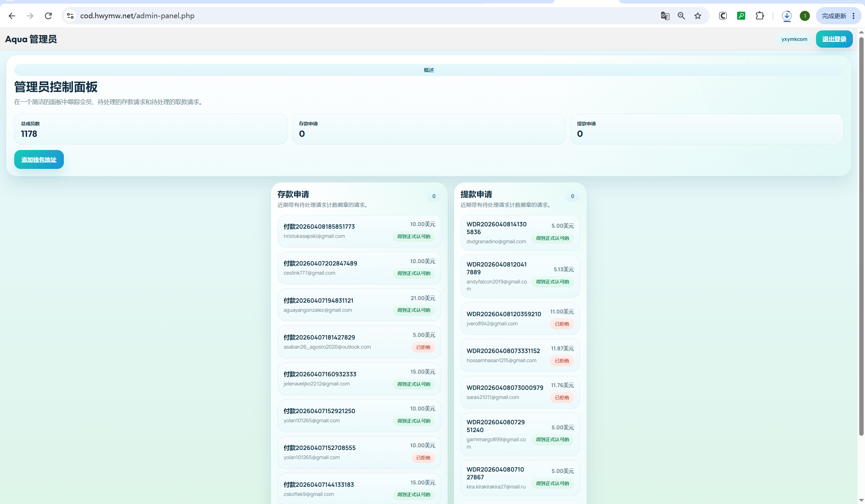
Task: Open deposit 付款20260407160932333
Action: (x=359, y=379)
